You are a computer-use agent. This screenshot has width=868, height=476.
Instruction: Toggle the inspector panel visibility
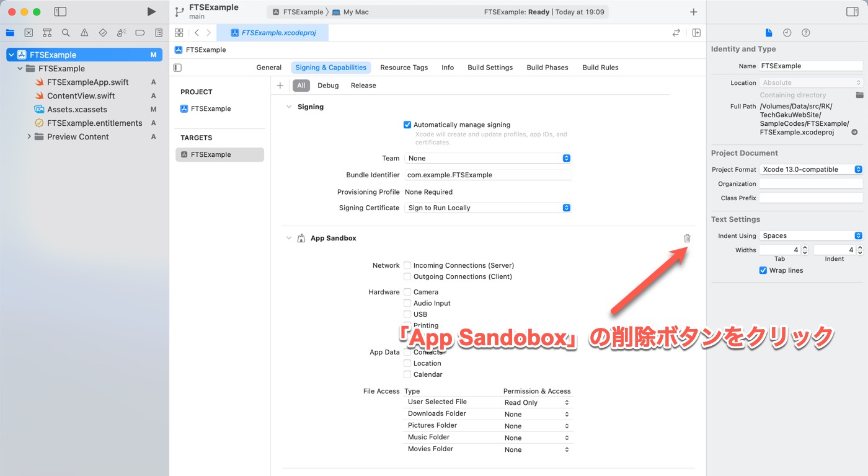pos(852,12)
